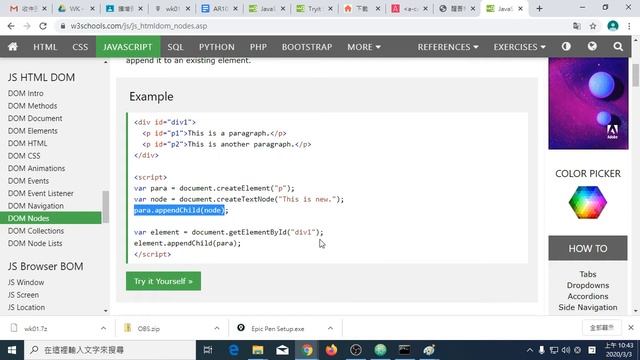640x360 pixels.
Task: Open OBS Studio from the taskbar
Action: point(356,350)
